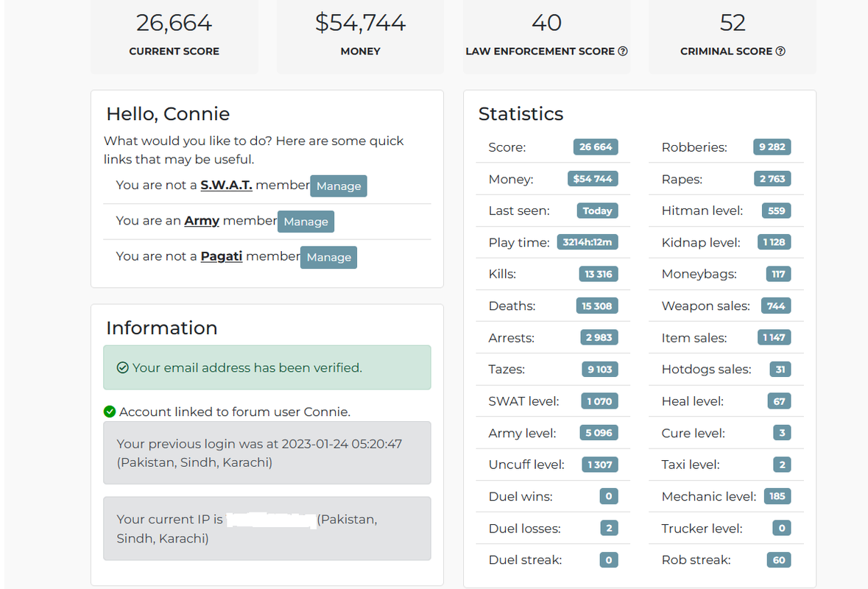
Task: Click the Heal level badge 67
Action: point(780,401)
